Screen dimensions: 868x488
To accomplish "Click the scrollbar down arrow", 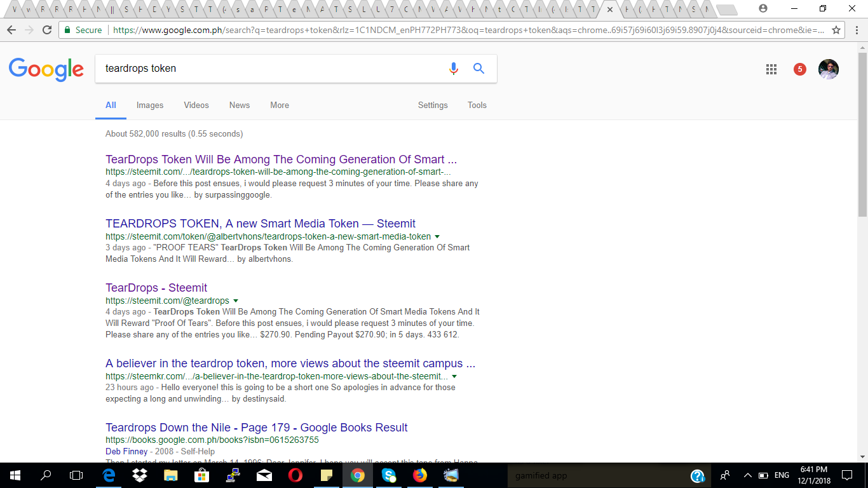I will pyautogui.click(x=862, y=457).
